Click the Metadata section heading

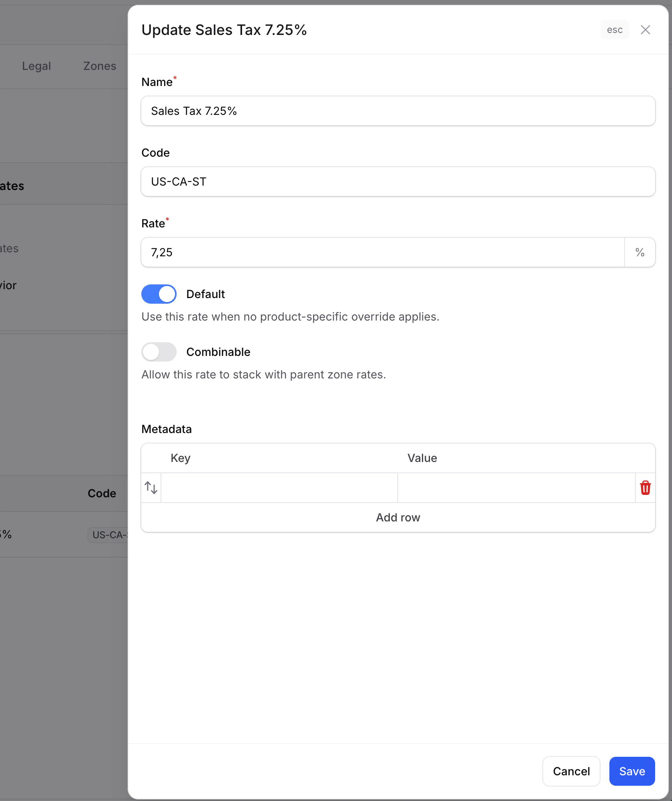167,429
